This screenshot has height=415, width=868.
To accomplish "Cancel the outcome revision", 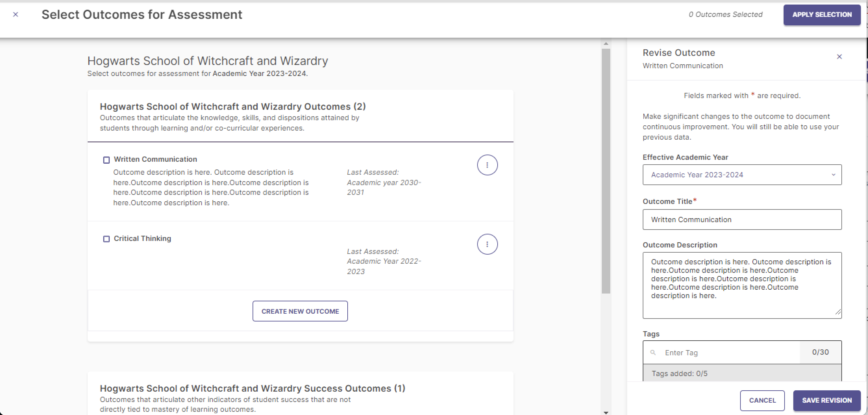I will click(762, 400).
